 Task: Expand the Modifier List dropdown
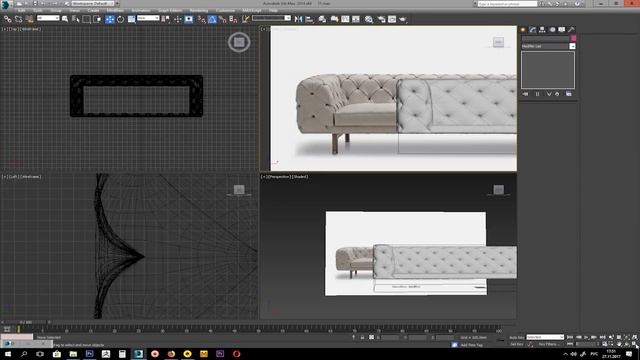tap(572, 46)
